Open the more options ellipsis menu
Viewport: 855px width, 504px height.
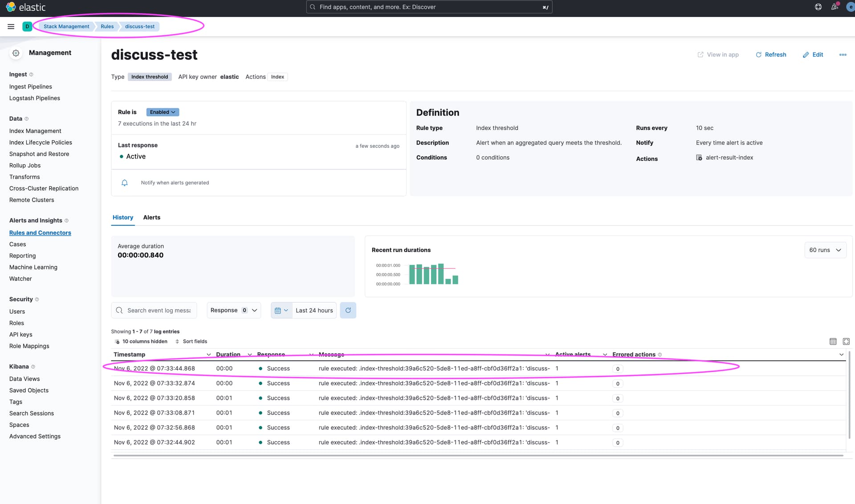[843, 55]
